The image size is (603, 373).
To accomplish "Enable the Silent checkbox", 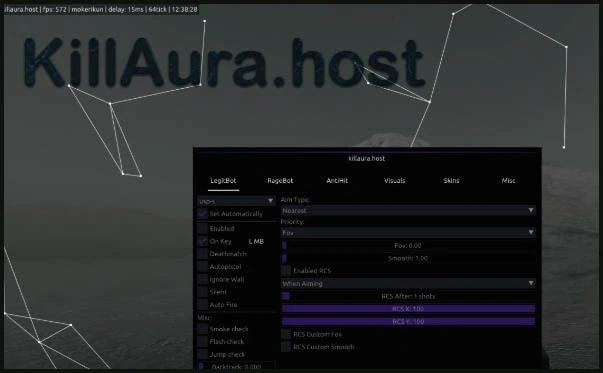I will click(202, 292).
